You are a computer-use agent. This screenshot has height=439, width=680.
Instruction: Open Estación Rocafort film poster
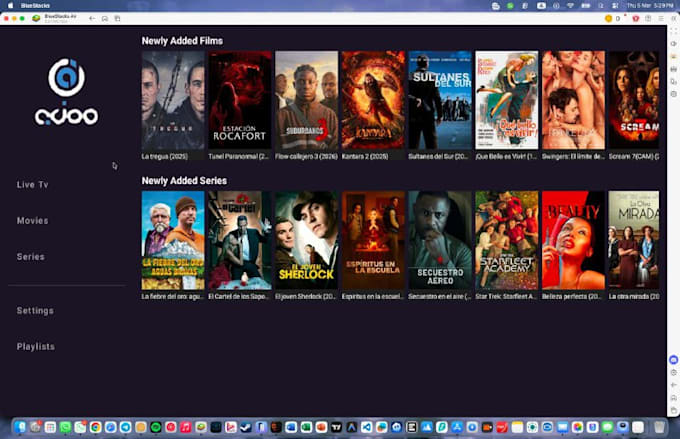tap(240, 100)
